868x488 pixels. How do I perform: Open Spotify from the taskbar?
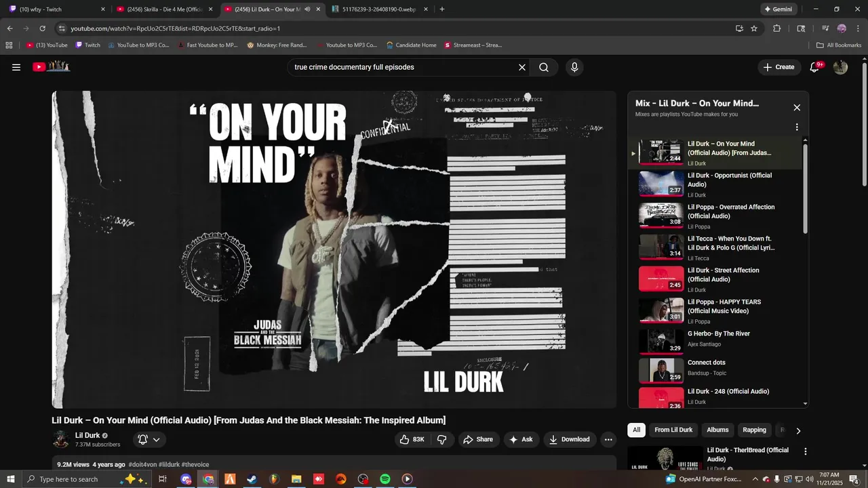point(385,479)
